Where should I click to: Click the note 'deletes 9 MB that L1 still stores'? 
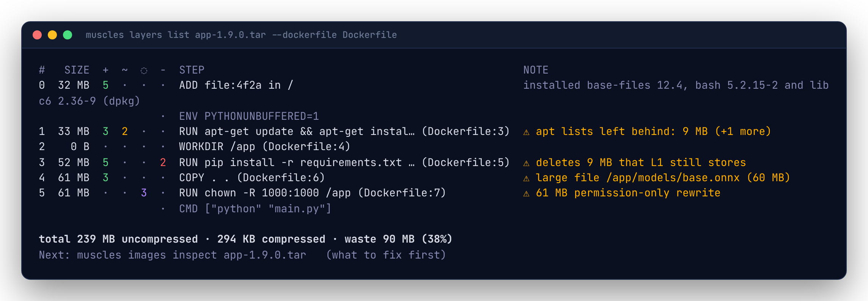(x=641, y=163)
